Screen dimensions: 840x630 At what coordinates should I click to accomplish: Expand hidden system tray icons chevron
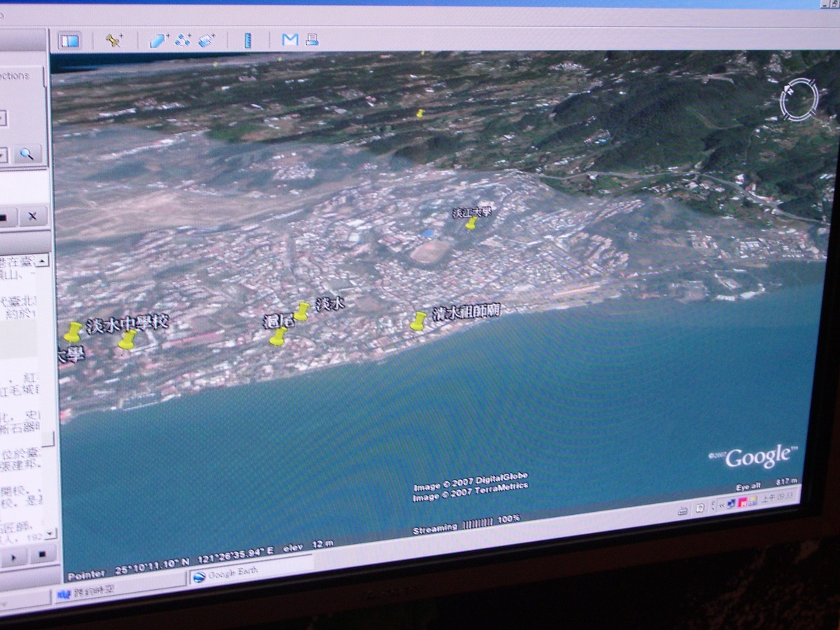[720, 505]
